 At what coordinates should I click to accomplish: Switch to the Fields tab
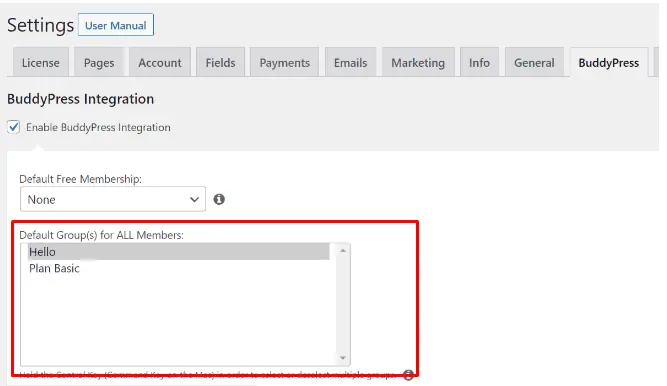[220, 63]
